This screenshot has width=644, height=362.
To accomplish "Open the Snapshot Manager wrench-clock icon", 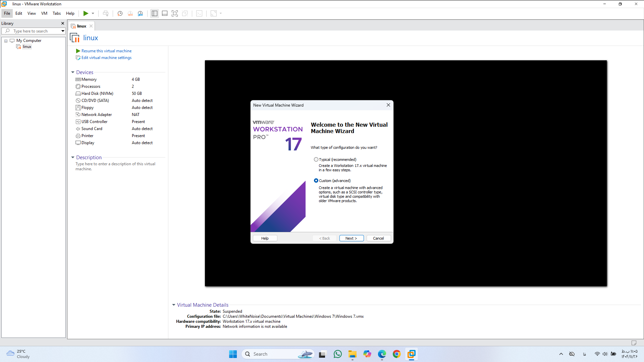I will (140, 13).
